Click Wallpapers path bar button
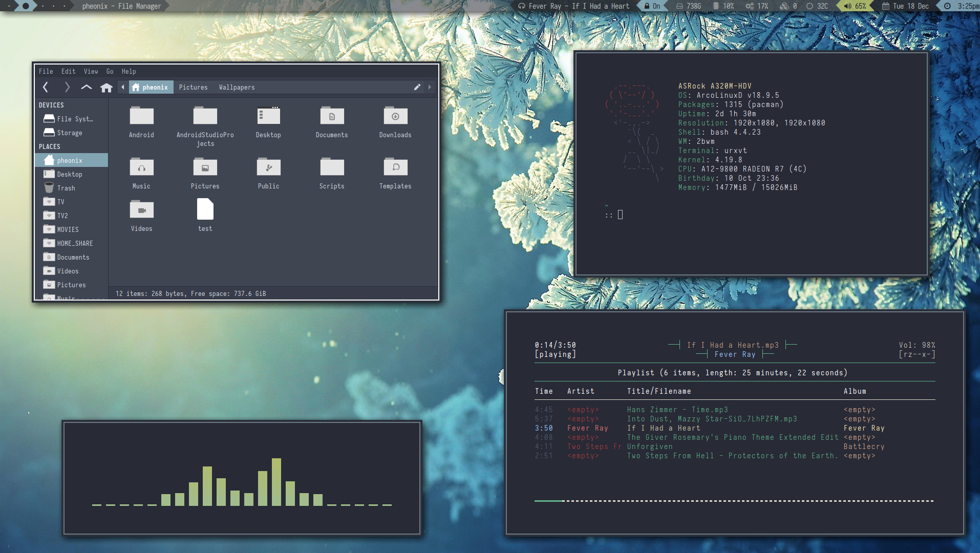 (x=237, y=87)
